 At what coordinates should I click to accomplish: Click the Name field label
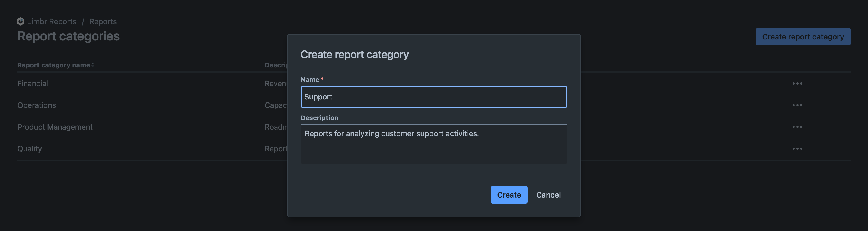[310, 79]
